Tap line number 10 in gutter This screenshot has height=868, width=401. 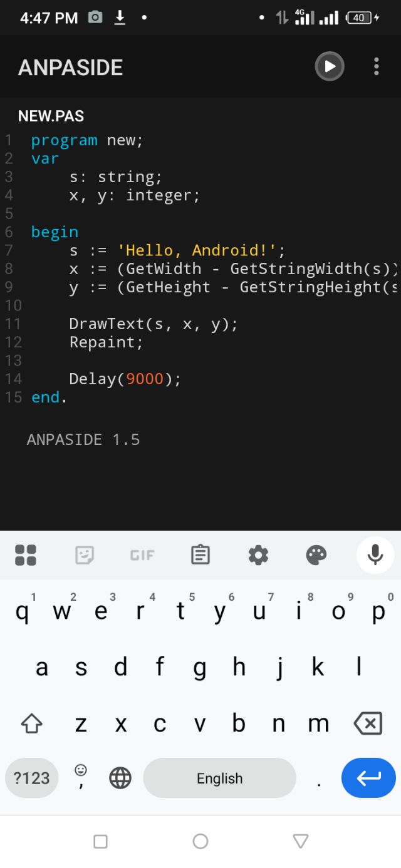click(x=13, y=305)
